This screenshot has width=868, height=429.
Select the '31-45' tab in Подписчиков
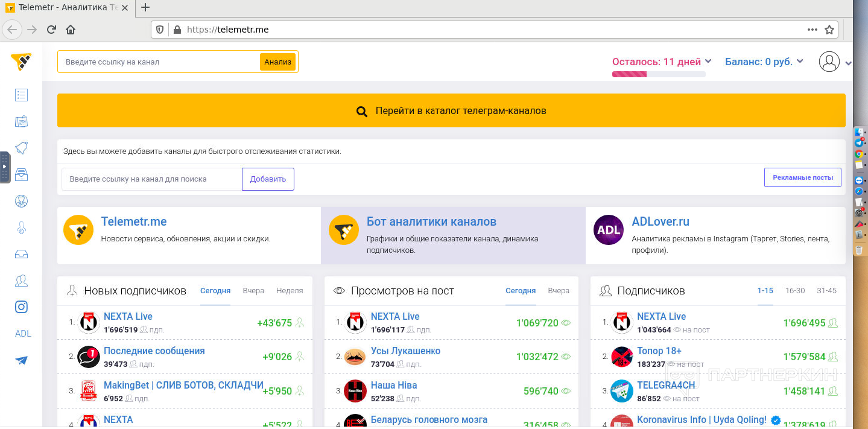click(x=826, y=290)
